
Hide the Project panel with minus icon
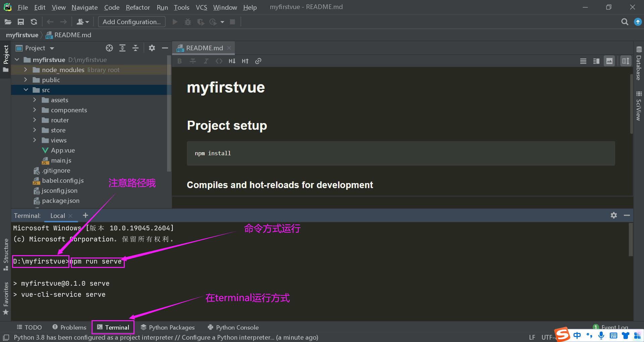click(x=165, y=48)
